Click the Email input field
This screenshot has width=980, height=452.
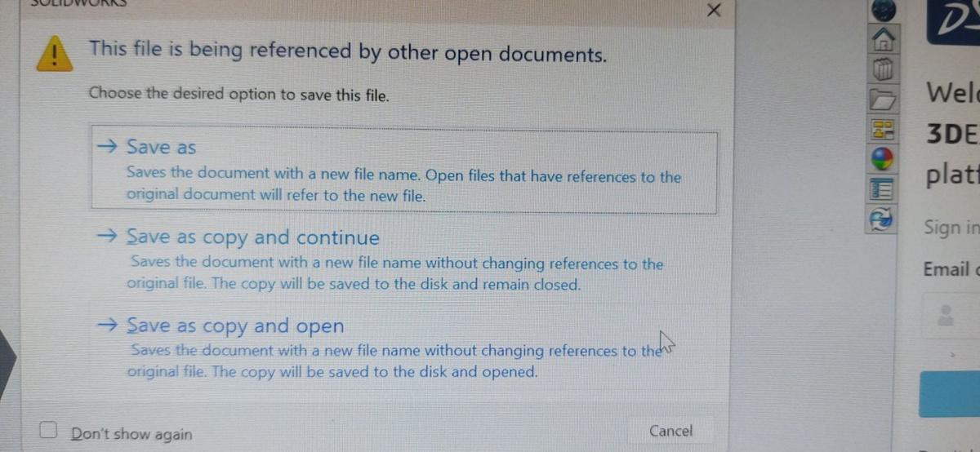coord(955,314)
